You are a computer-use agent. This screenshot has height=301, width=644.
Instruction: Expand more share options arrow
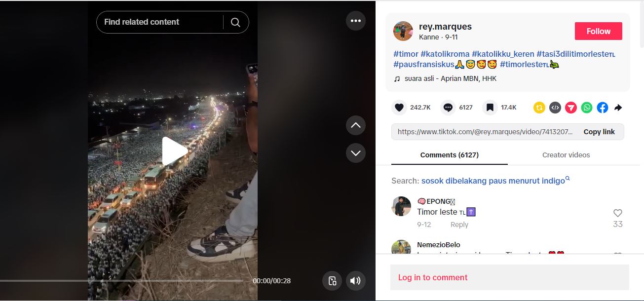click(x=618, y=108)
